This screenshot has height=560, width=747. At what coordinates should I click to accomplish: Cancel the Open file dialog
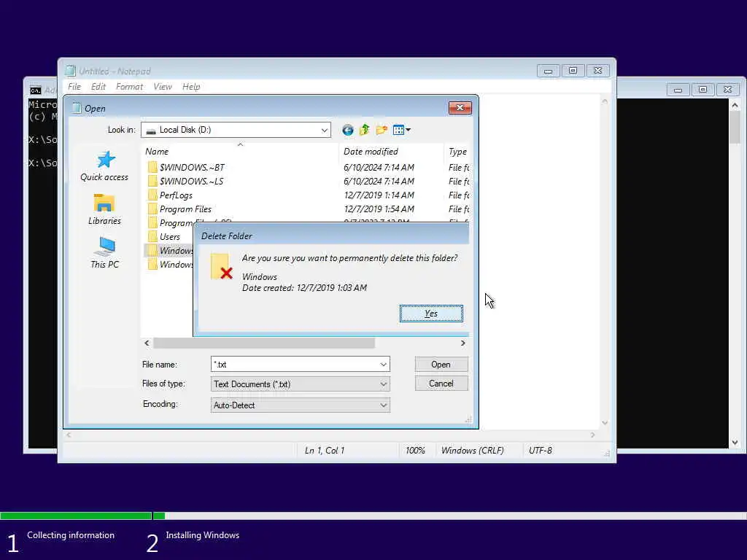tap(441, 384)
